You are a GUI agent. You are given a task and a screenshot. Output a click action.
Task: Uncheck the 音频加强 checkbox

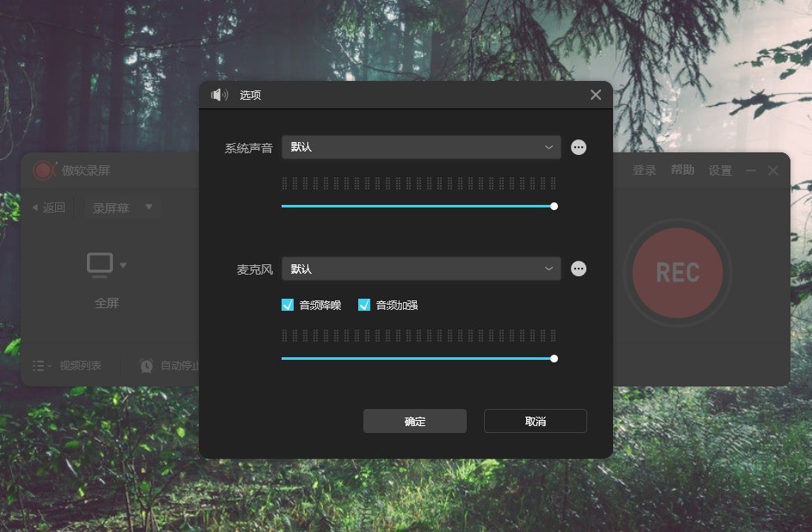364,305
